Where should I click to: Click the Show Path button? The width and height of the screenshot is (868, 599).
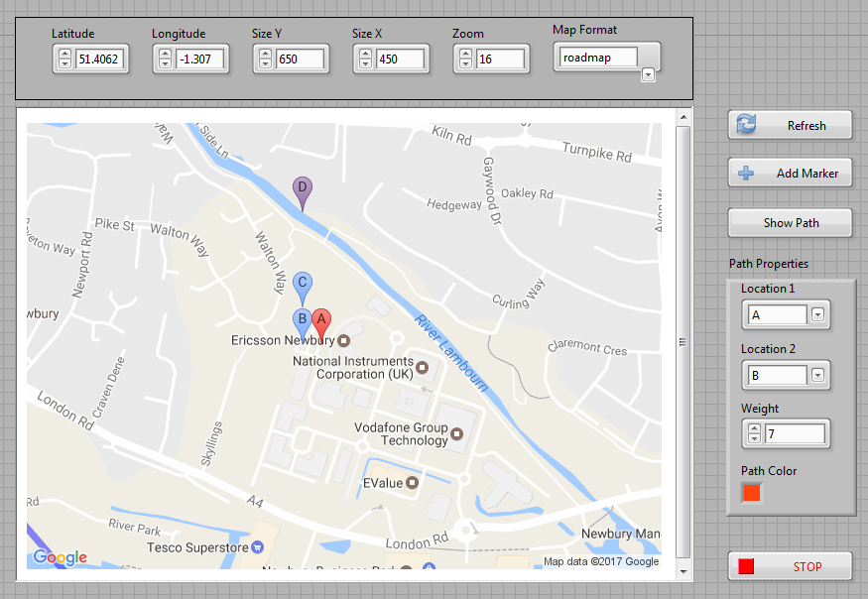pos(790,222)
